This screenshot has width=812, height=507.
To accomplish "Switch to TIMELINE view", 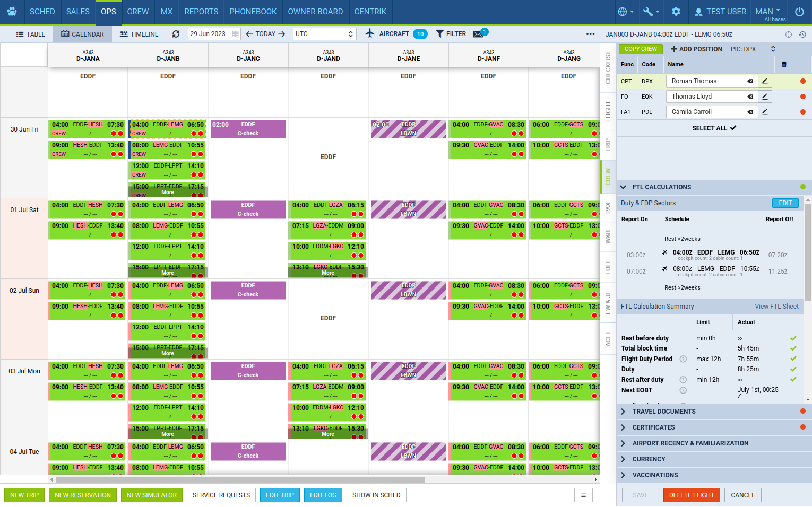I will click(x=139, y=34).
